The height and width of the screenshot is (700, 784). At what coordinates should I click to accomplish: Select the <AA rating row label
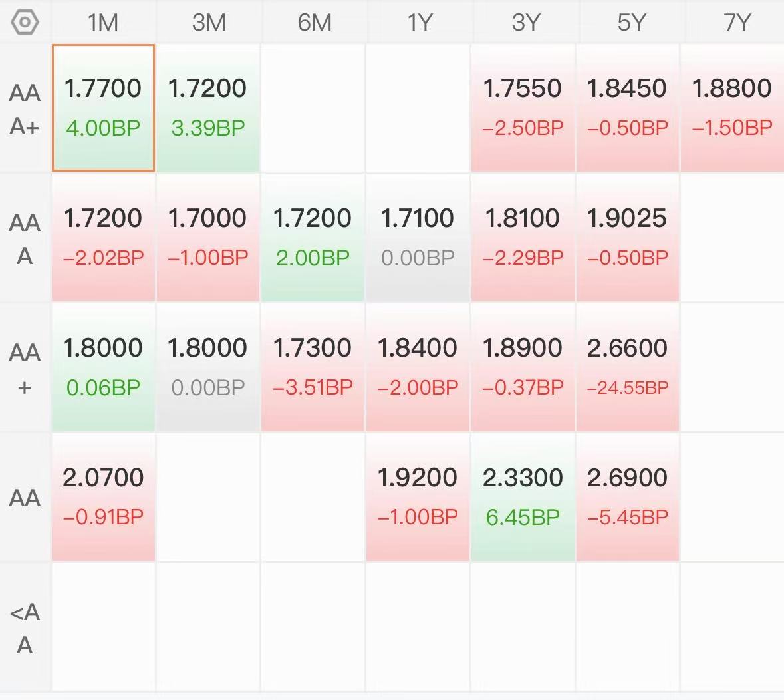pos(25,628)
